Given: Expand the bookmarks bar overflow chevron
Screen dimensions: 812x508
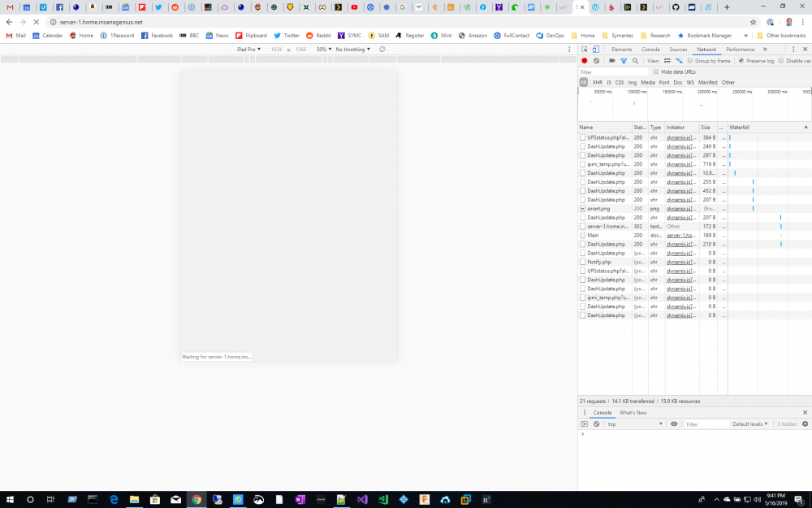Looking at the screenshot, I should tap(745, 36).
